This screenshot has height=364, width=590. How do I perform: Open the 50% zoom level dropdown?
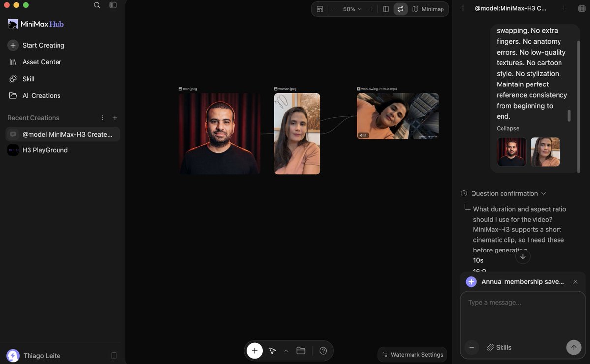(x=352, y=9)
